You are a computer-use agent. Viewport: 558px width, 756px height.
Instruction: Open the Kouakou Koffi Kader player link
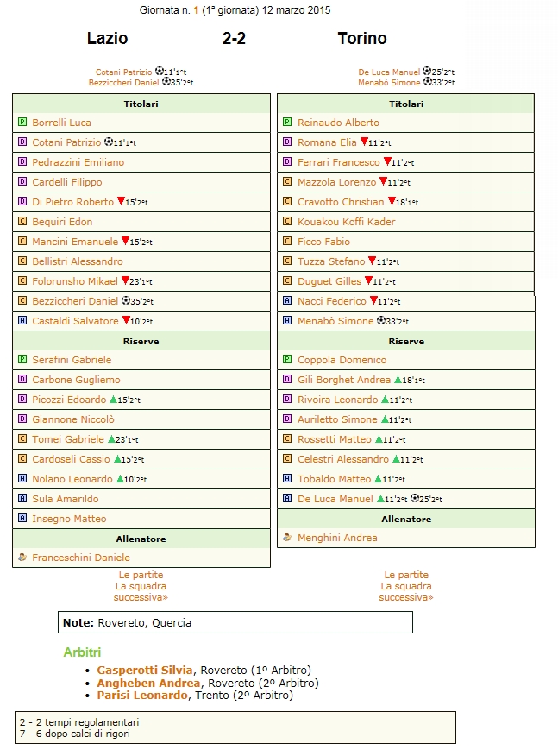346,222
